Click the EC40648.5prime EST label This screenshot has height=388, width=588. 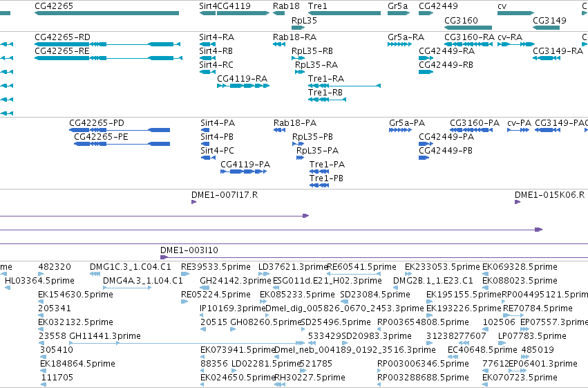pos(482,350)
